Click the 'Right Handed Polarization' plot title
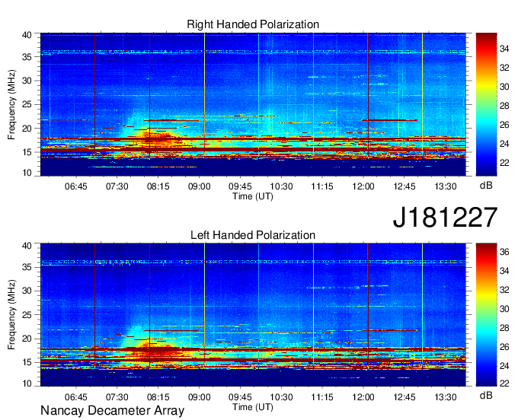Screen dimensions: 518x420 click(x=253, y=24)
